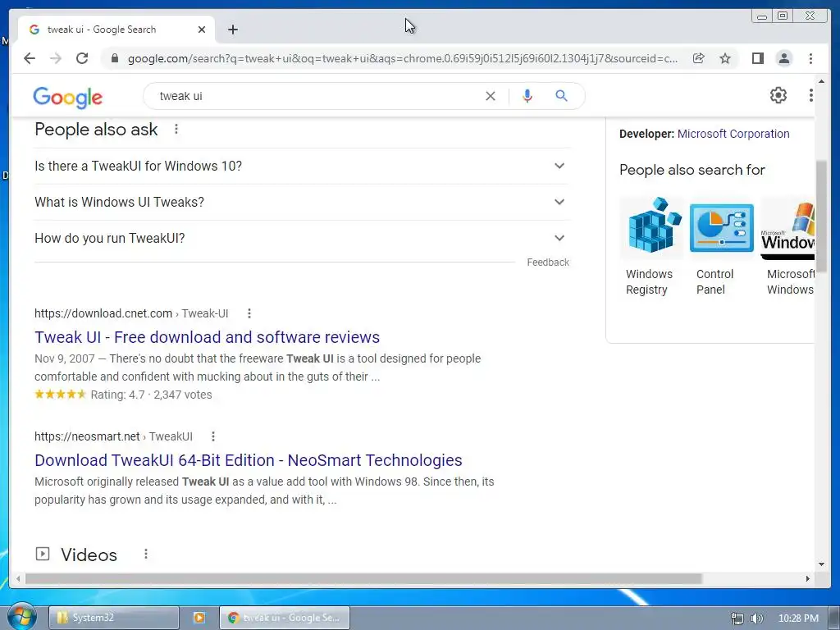Click the 'People also ask' heading

[97, 129]
